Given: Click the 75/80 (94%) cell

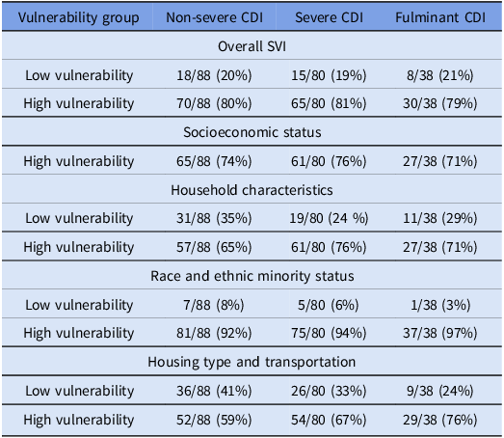Looking at the screenshot, I should coord(329,333).
